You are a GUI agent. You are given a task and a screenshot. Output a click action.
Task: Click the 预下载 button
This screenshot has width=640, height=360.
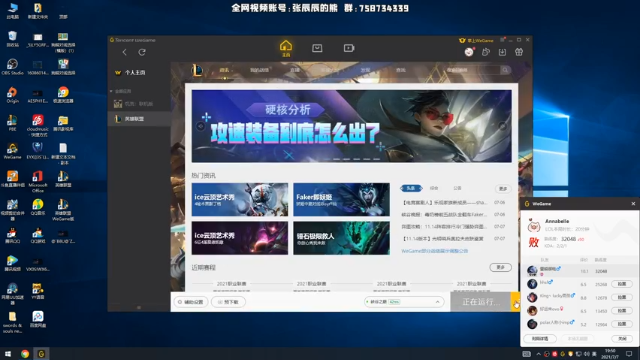pyautogui.click(x=228, y=302)
